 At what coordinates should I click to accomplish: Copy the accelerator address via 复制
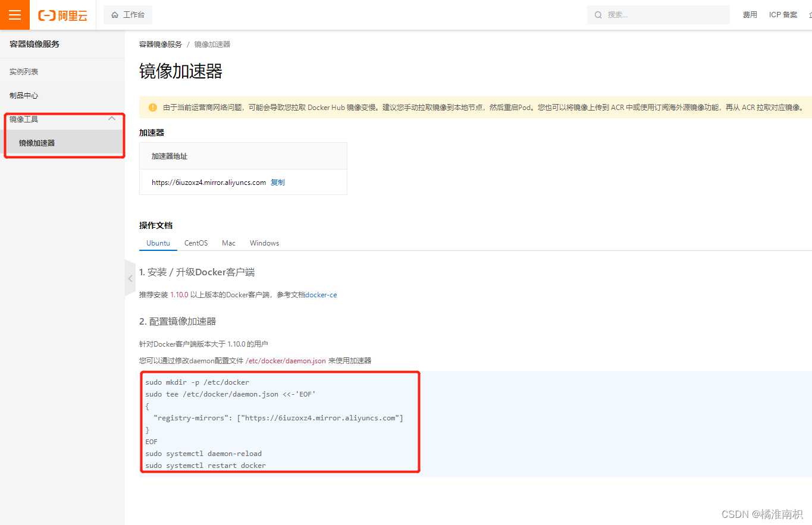pyautogui.click(x=278, y=183)
